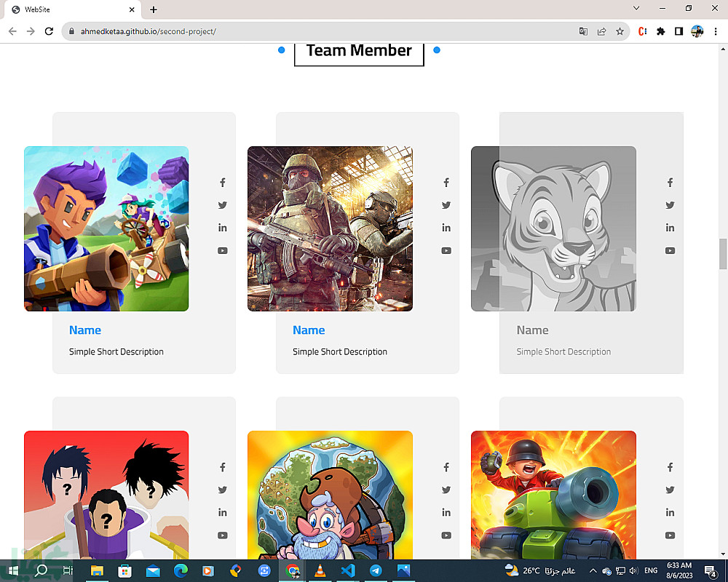Open YouTube link on purple-haired character card
Viewport: 728px width, 582px height.
tap(222, 250)
